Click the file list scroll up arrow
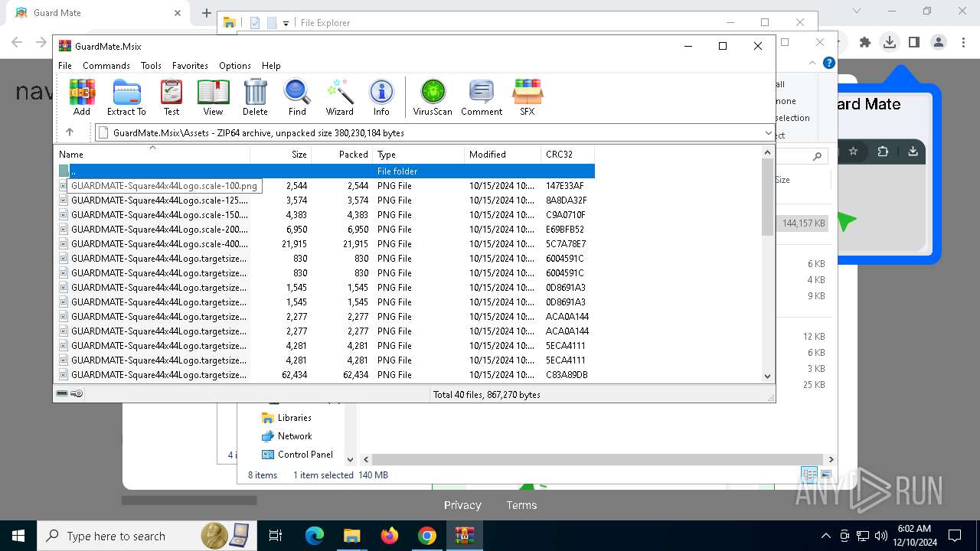 (x=768, y=152)
